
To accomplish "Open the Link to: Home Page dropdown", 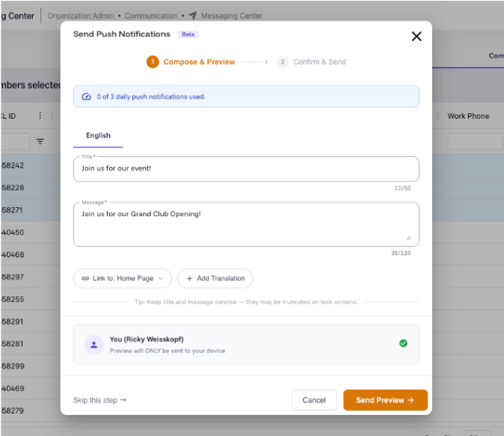I will (x=122, y=278).
